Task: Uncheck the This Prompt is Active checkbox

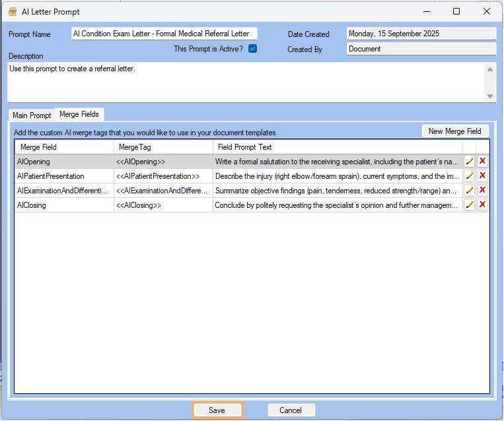Action: (252, 49)
